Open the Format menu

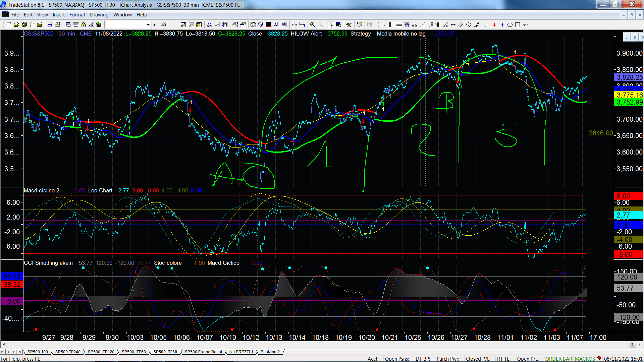point(77,15)
